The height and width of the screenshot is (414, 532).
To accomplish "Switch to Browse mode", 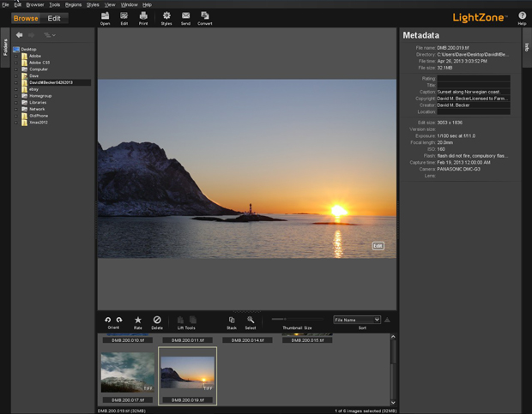I will [26, 18].
